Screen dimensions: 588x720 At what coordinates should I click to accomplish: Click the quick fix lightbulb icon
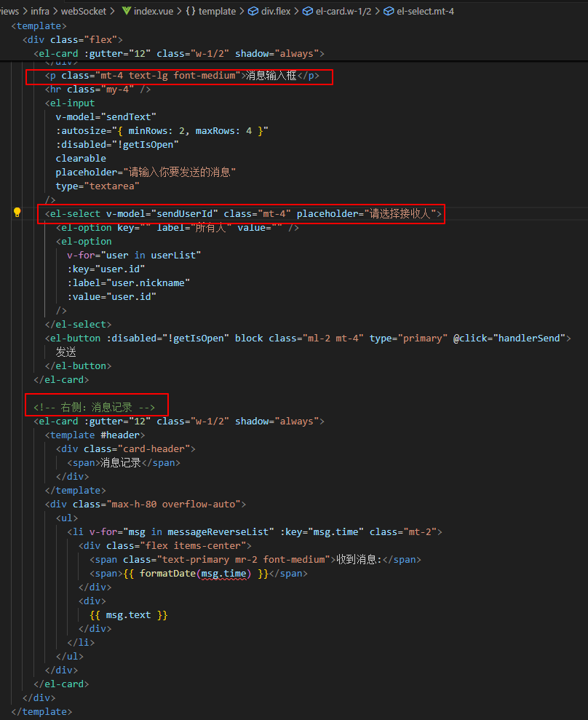(17, 213)
